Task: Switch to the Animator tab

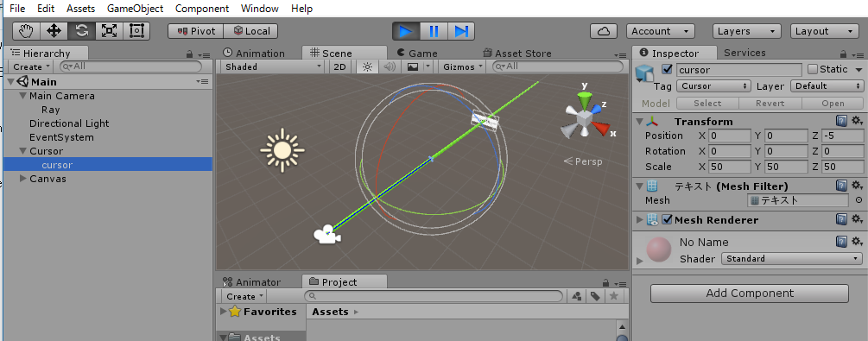Action: click(x=252, y=281)
